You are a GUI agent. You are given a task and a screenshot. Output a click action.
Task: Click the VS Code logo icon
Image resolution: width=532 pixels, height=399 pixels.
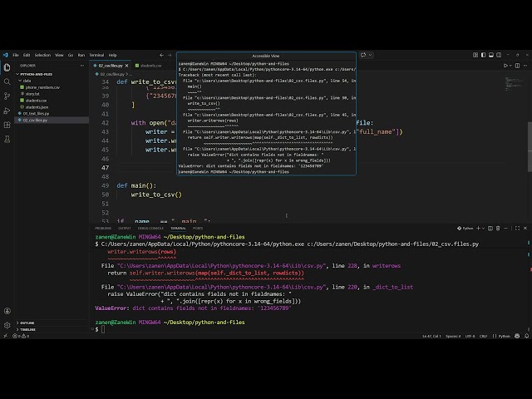point(6,55)
